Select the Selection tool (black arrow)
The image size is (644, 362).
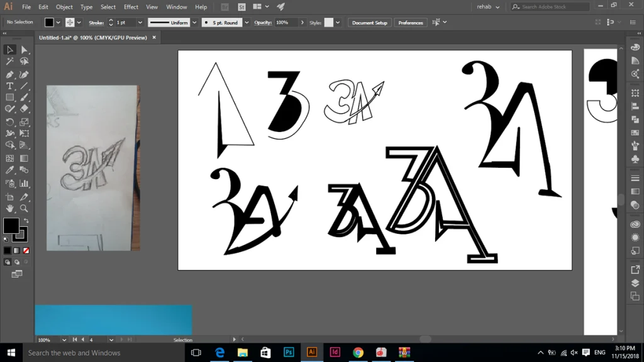pos(9,50)
